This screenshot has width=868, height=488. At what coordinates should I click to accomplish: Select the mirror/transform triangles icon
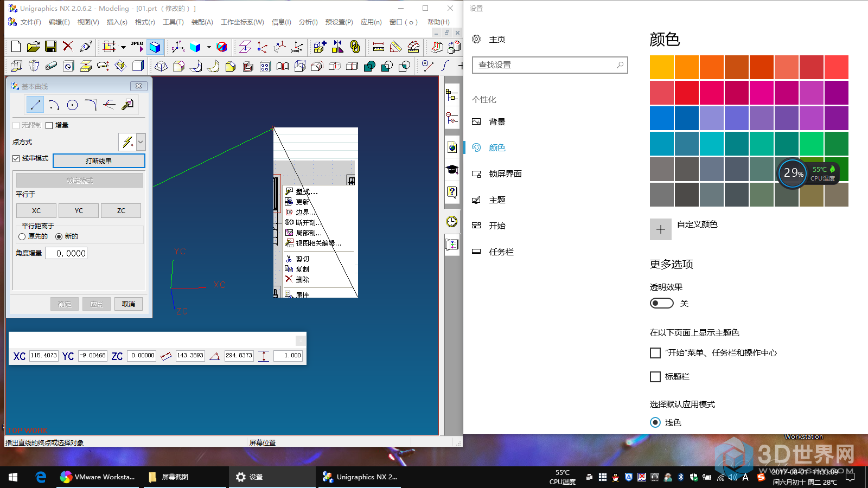[x=337, y=47]
